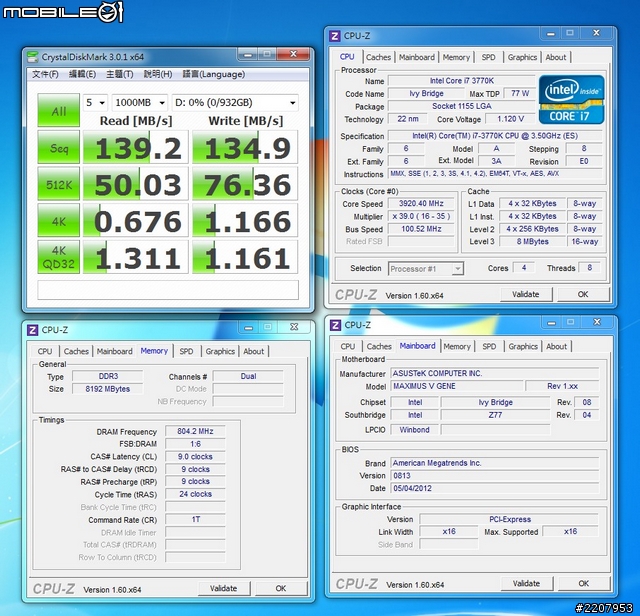Click Validate in the CPU window
The height and width of the screenshot is (616, 640).
[526, 294]
